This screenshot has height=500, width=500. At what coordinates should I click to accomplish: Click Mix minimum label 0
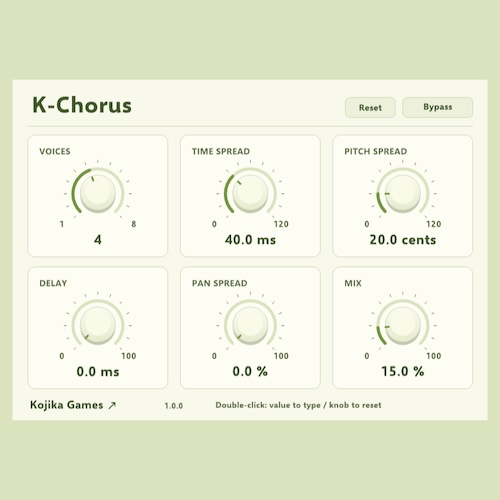[367, 356]
